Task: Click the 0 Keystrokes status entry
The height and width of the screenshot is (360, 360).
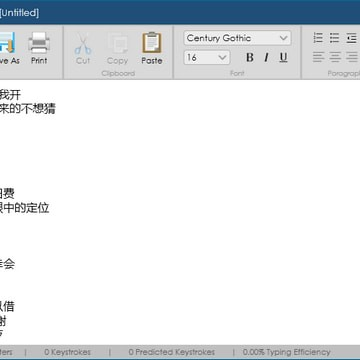Action: click(x=67, y=352)
